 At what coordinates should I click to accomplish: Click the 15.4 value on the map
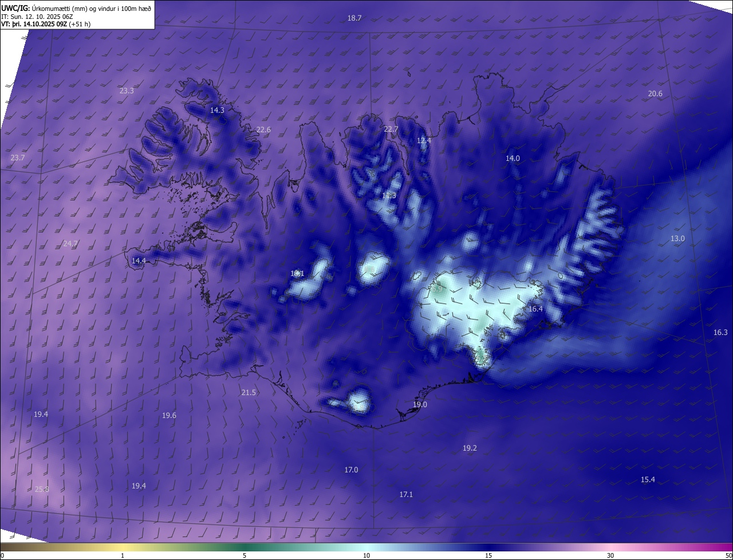648,479
